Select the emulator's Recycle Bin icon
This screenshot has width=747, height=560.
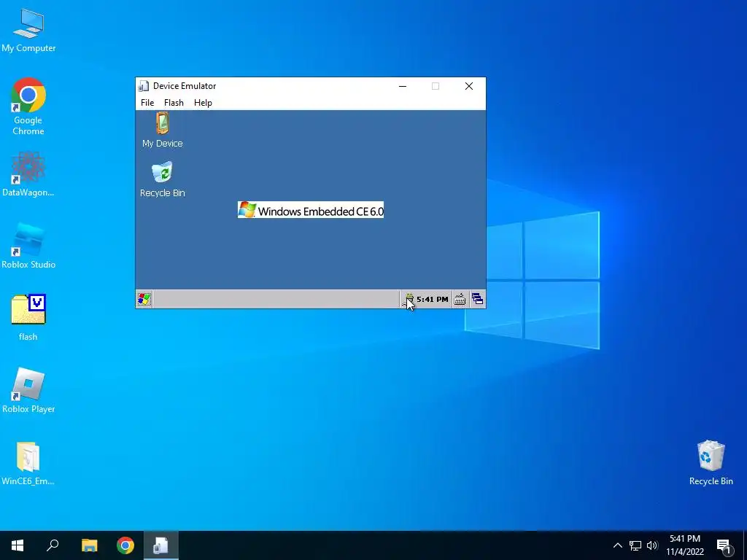[163, 179]
